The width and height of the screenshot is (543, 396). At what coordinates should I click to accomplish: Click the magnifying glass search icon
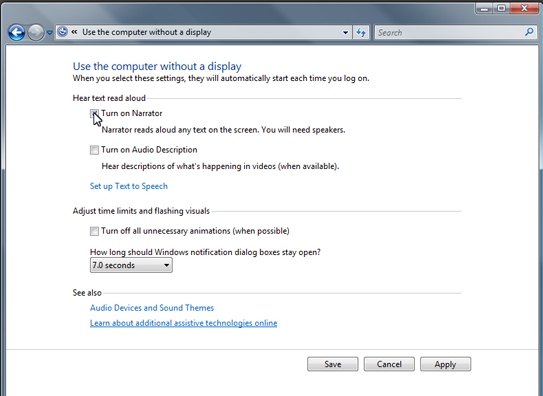[x=529, y=32]
